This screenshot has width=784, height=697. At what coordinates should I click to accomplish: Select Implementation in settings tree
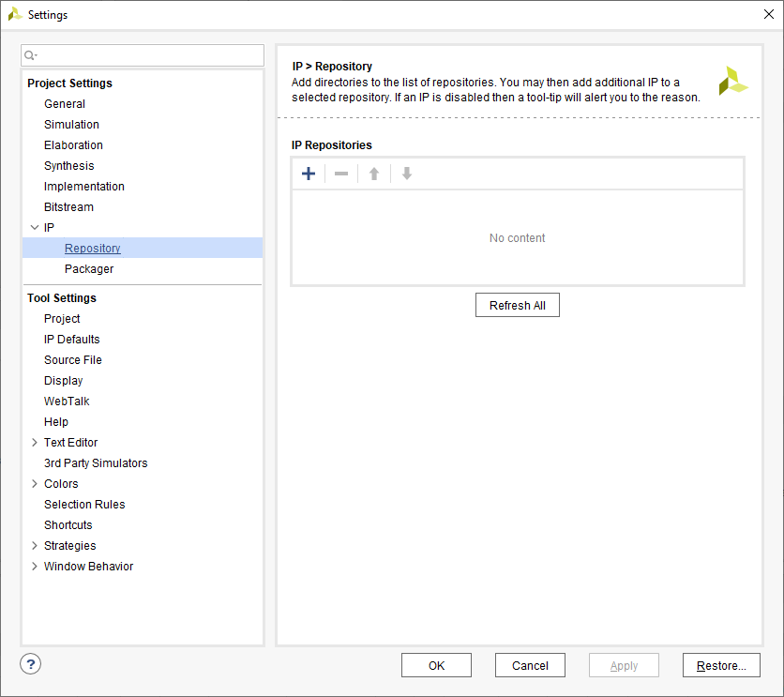(84, 187)
